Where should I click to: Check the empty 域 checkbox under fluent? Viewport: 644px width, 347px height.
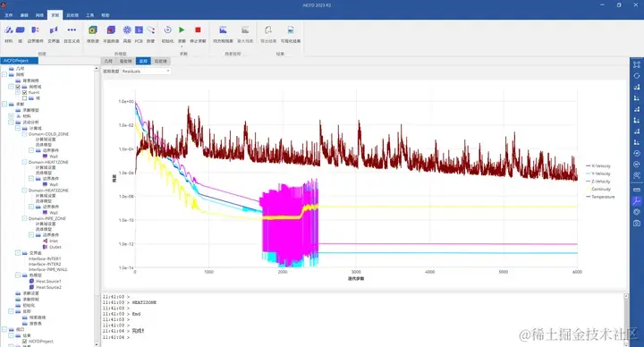point(25,98)
